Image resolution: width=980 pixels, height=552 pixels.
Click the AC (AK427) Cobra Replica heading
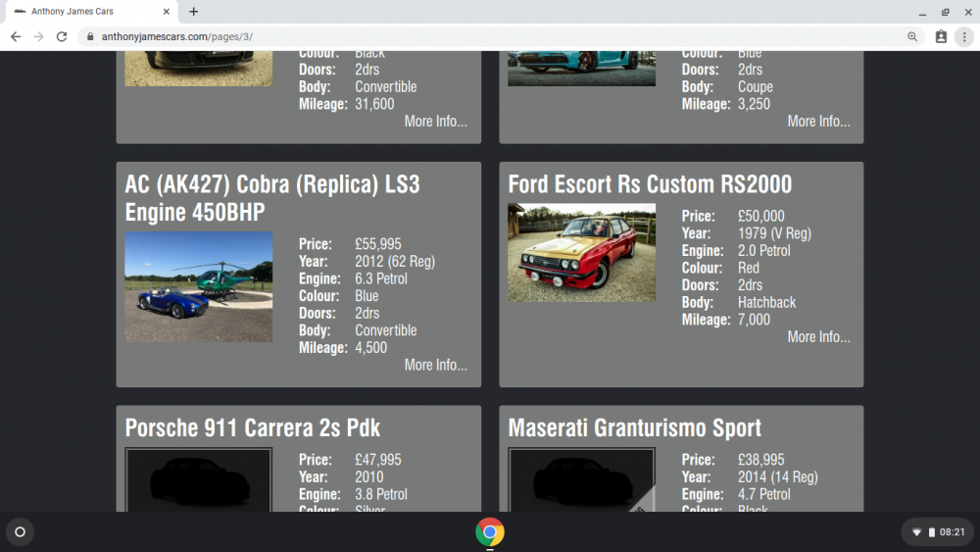tap(272, 198)
